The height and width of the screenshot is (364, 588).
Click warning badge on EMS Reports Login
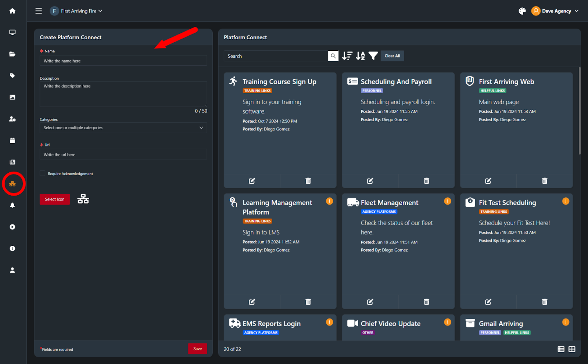[x=329, y=322]
